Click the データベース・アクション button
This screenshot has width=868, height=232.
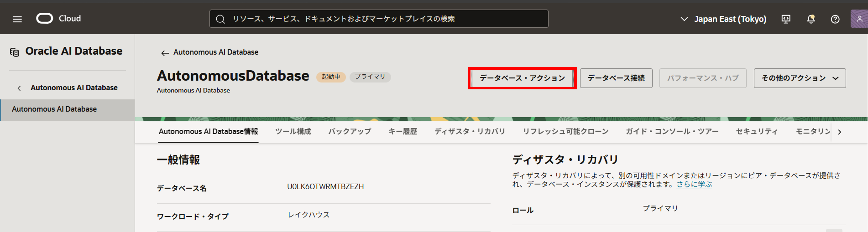click(522, 78)
